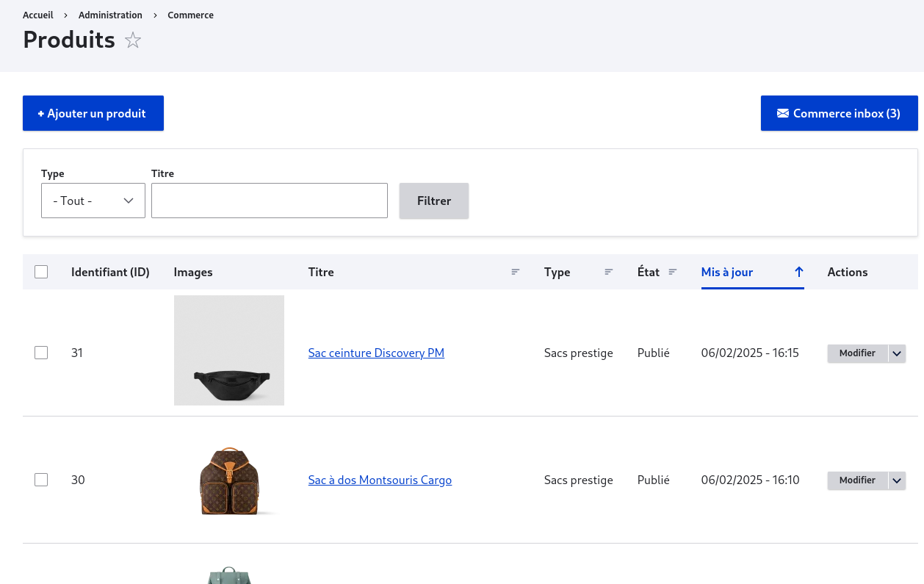The height and width of the screenshot is (584, 924).
Task: Check the box for product ID 31
Action: click(41, 353)
